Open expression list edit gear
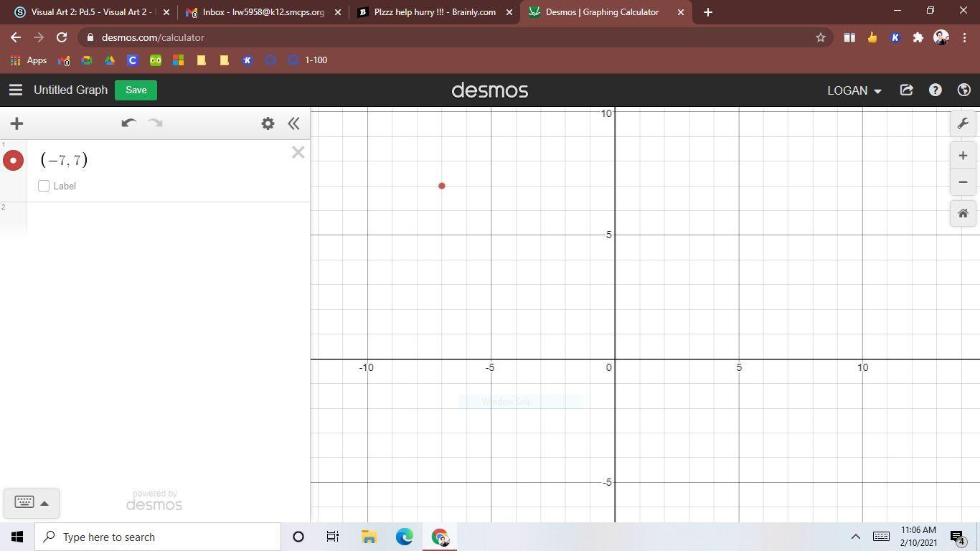Image resolution: width=980 pixels, height=551 pixels. click(268, 123)
